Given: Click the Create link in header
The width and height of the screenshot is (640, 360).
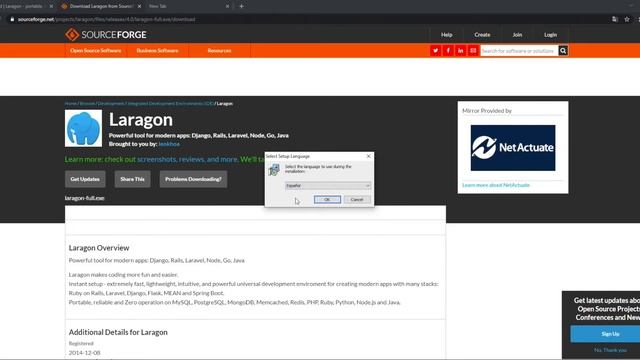Looking at the screenshot, I should point(482,35).
